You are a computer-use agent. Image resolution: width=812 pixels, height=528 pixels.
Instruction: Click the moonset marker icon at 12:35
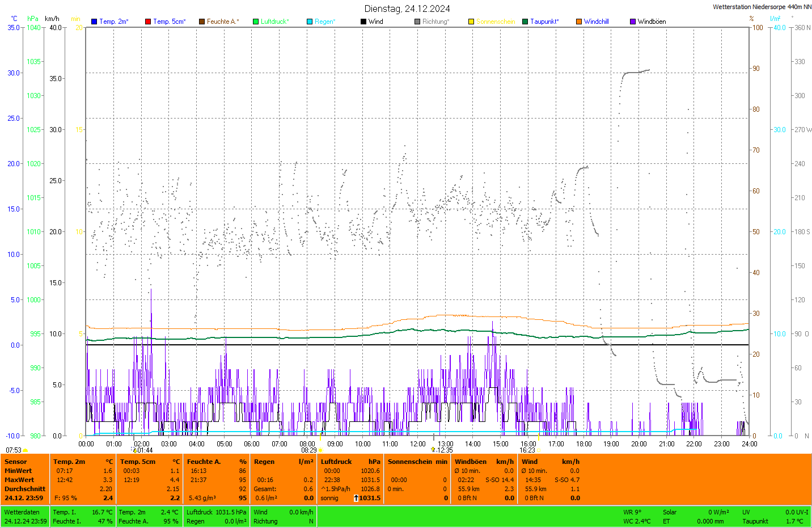click(433, 450)
